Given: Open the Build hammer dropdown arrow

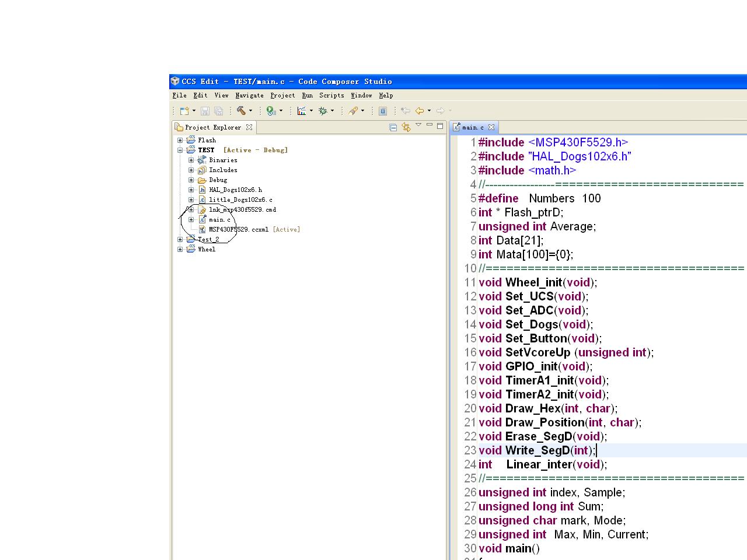Looking at the screenshot, I should point(251,111).
